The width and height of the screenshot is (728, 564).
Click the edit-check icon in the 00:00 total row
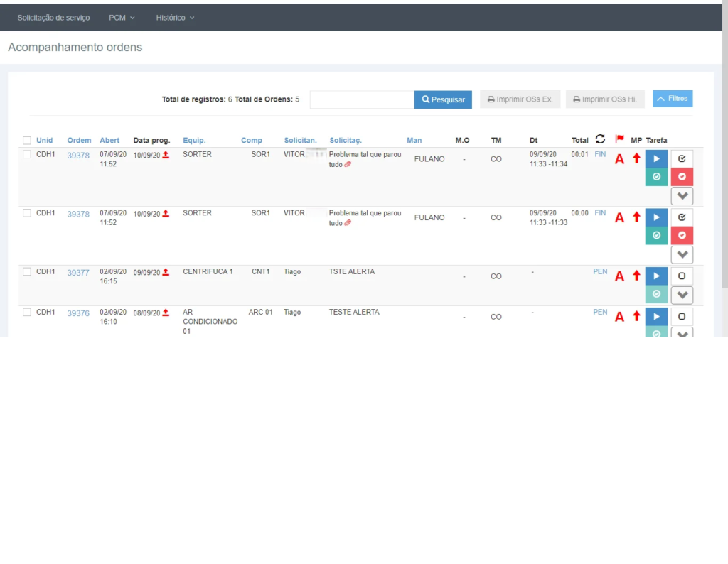click(682, 217)
